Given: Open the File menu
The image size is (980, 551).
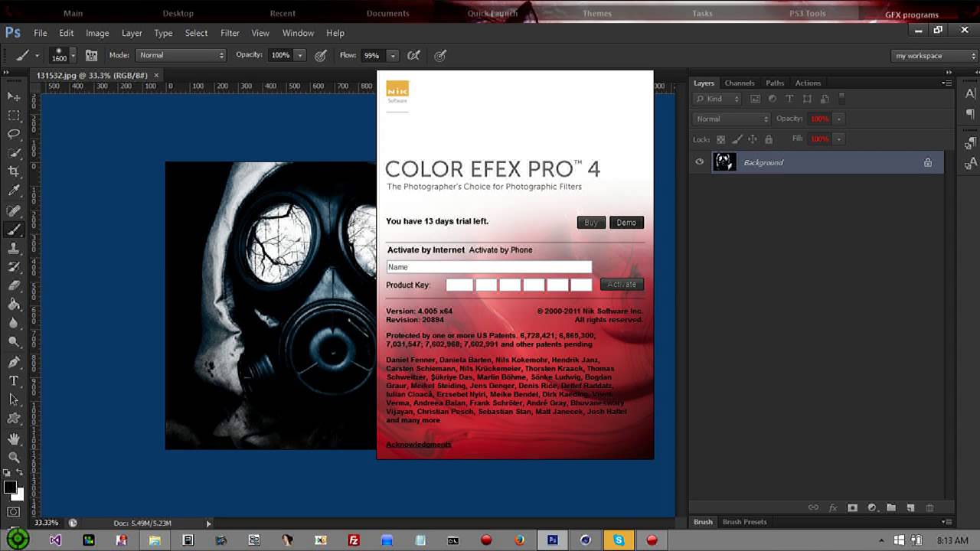Looking at the screenshot, I should [x=41, y=33].
